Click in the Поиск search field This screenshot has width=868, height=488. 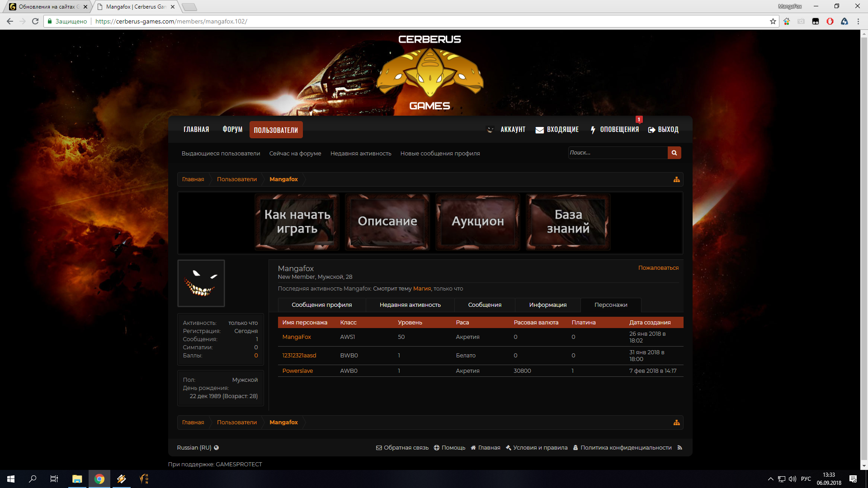click(617, 153)
